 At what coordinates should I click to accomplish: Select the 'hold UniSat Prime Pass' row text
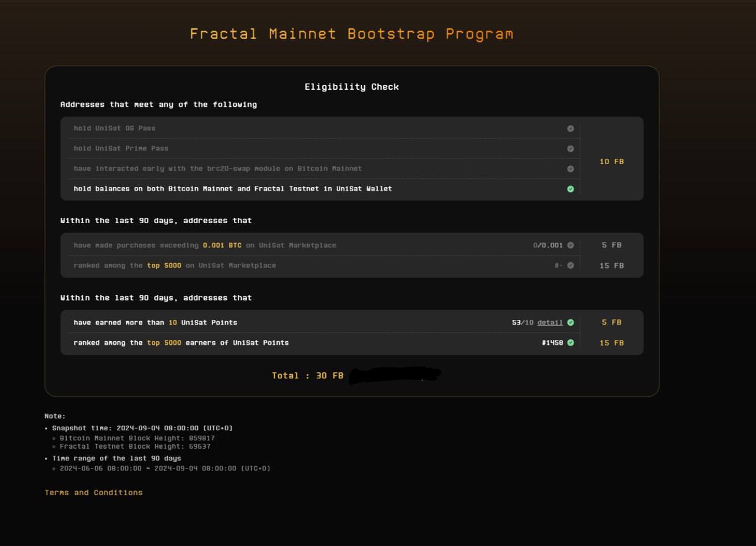click(121, 149)
